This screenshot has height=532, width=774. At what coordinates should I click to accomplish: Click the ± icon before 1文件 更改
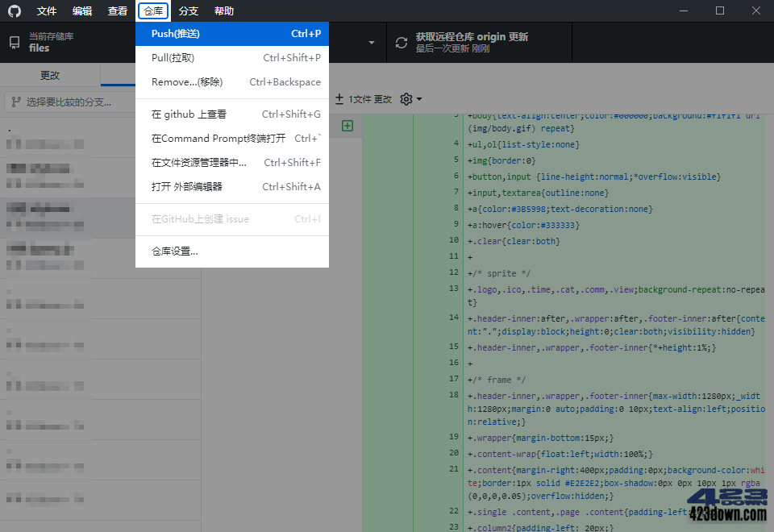click(x=339, y=99)
